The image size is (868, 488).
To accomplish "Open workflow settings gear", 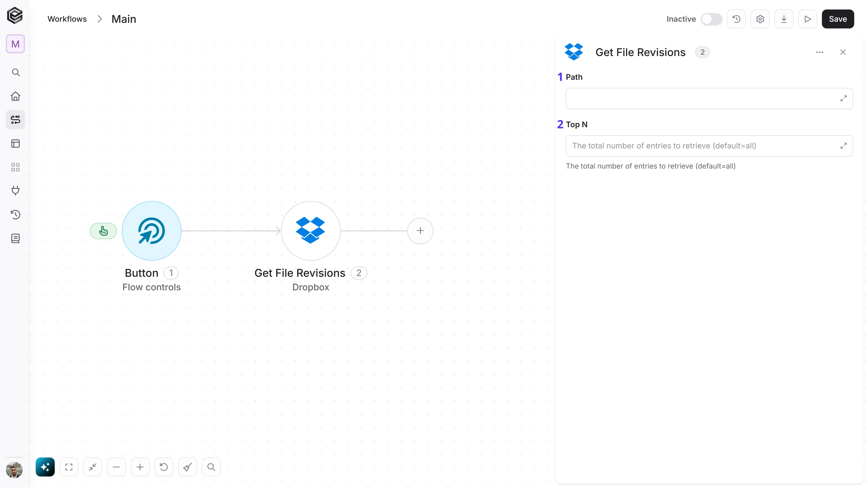I will click(760, 19).
